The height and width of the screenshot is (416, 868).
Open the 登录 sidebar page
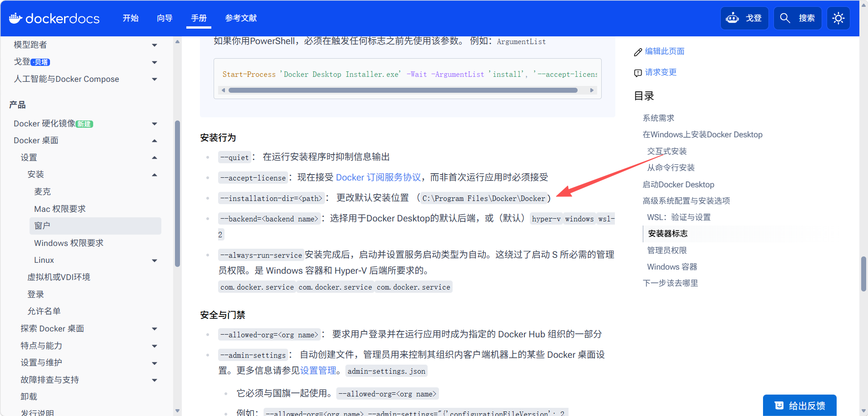pyautogui.click(x=35, y=295)
